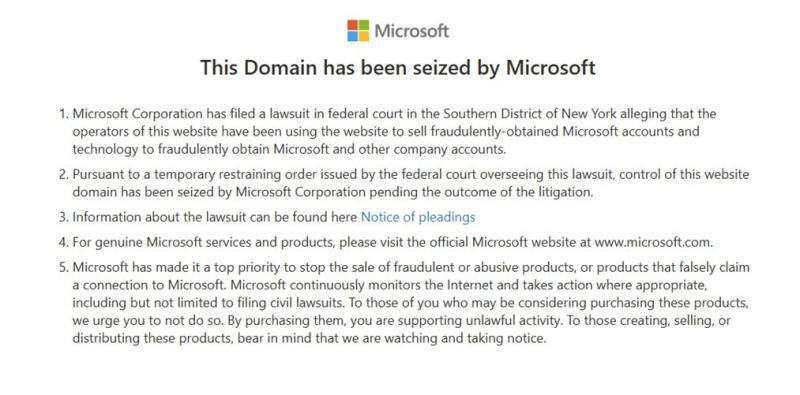800x395 pixels.
Task: Click list number 5 marker
Action: point(63,267)
